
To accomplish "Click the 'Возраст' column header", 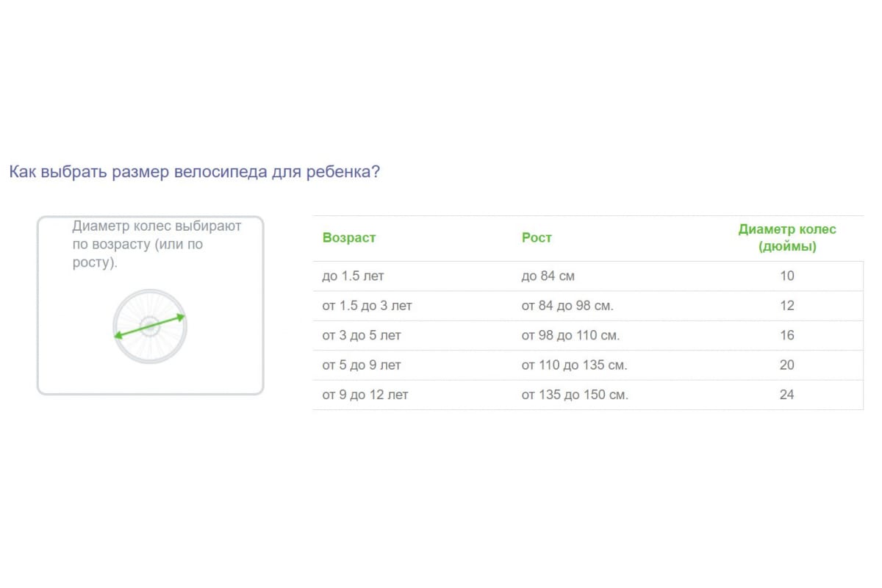I will point(349,237).
